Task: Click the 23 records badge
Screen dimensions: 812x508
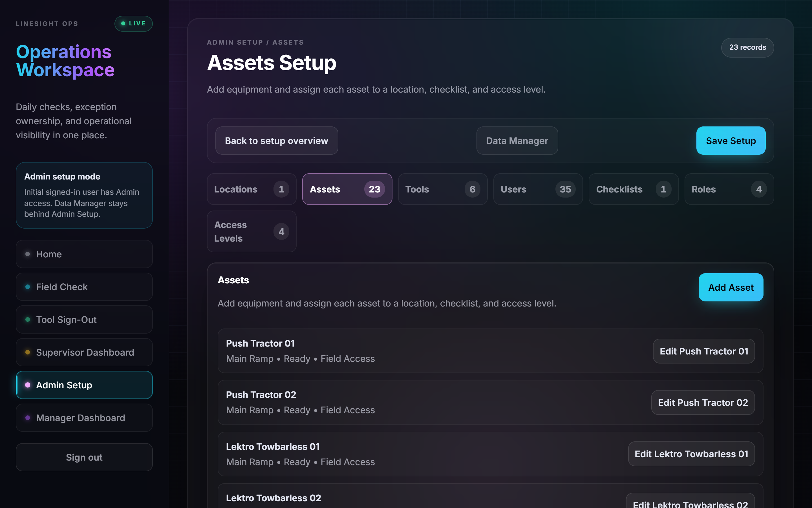Action: 748,47
